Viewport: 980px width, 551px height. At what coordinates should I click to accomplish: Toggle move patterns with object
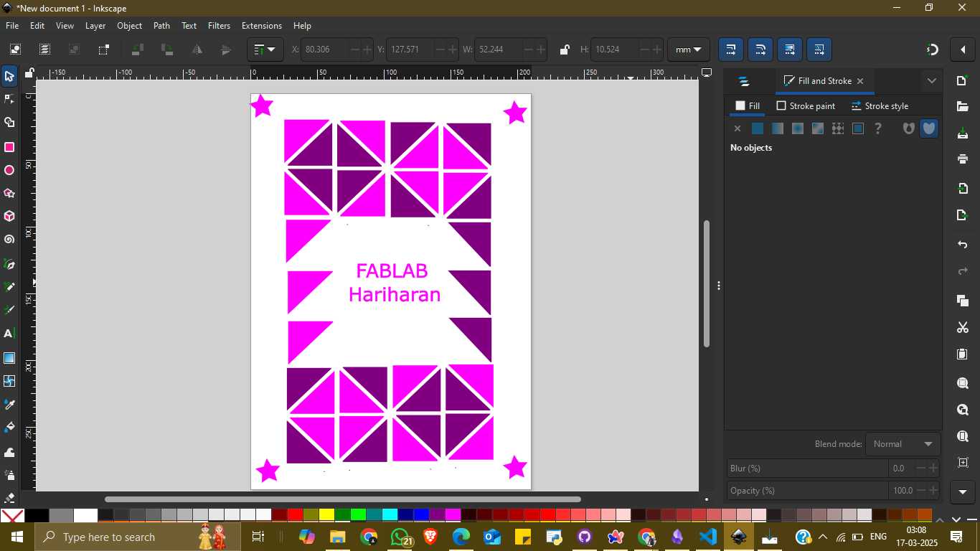(819, 50)
